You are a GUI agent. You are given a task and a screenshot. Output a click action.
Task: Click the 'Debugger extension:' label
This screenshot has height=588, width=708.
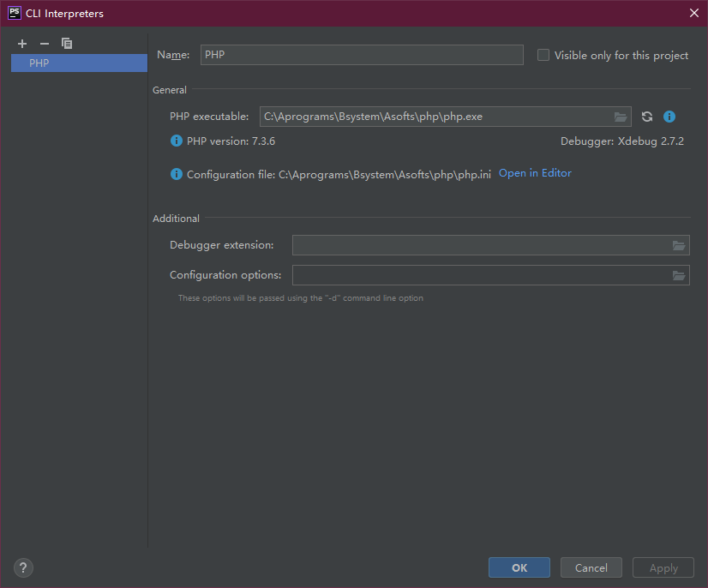click(222, 245)
